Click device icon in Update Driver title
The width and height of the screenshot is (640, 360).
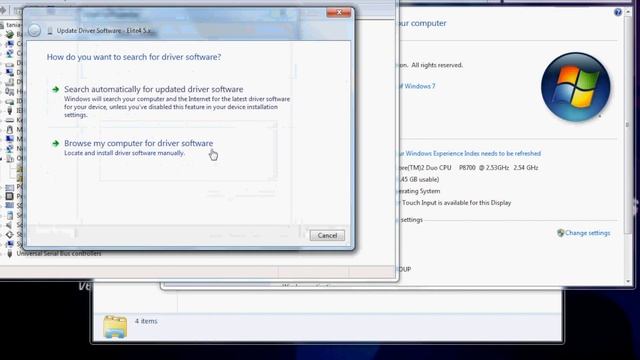[50, 31]
